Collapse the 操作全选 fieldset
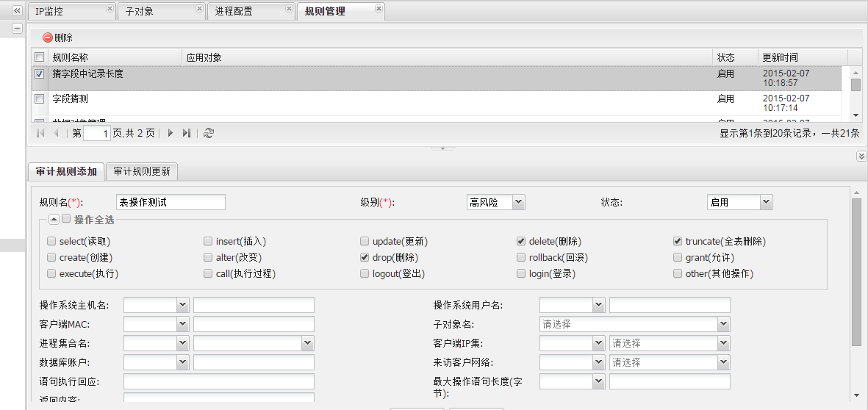The image size is (868, 410). [54, 219]
